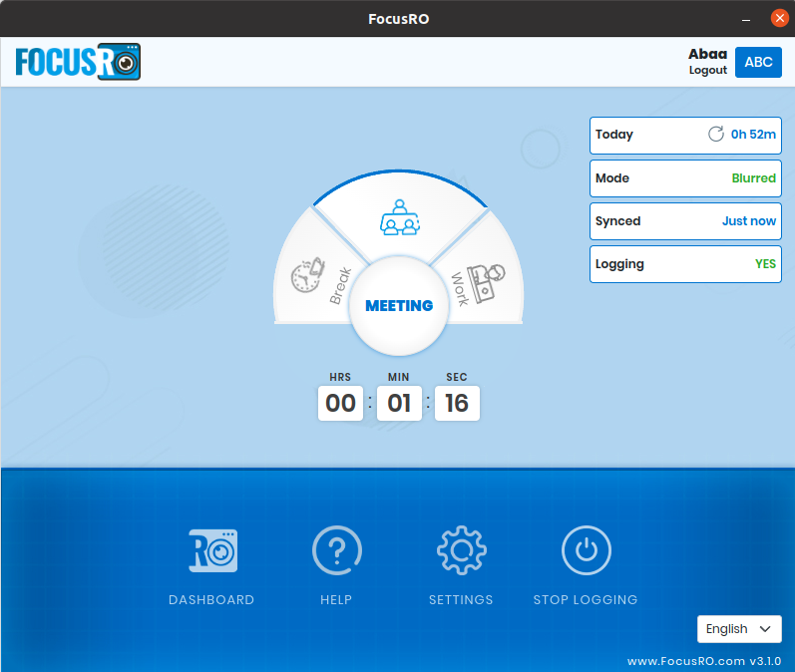Click the DASHBOARD label
Screen dimensions: 795x672
click(211, 599)
